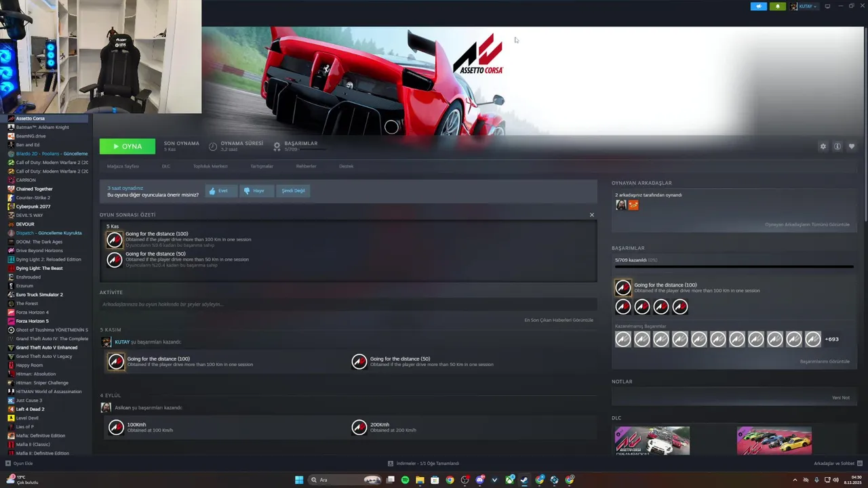Open Rehberler tab
The image size is (868, 488).
[x=306, y=166]
